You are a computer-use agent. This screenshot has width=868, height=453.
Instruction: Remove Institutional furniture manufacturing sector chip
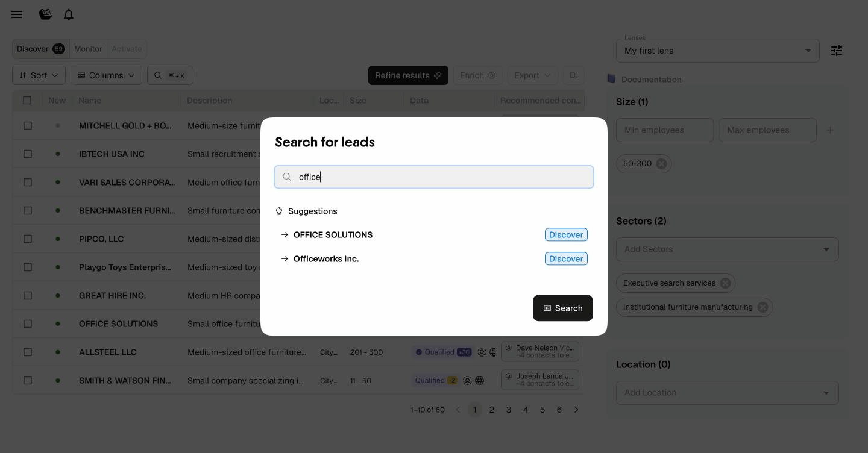pos(763,307)
